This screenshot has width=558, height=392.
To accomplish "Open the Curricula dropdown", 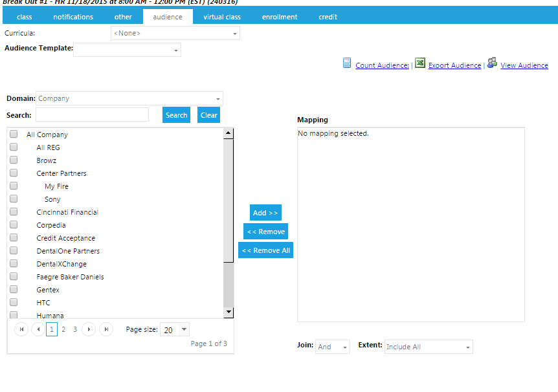I will pos(175,33).
